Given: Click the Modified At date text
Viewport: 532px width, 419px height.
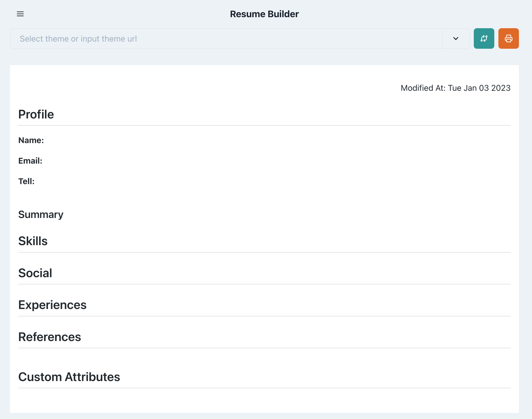Looking at the screenshot, I should click(x=455, y=88).
